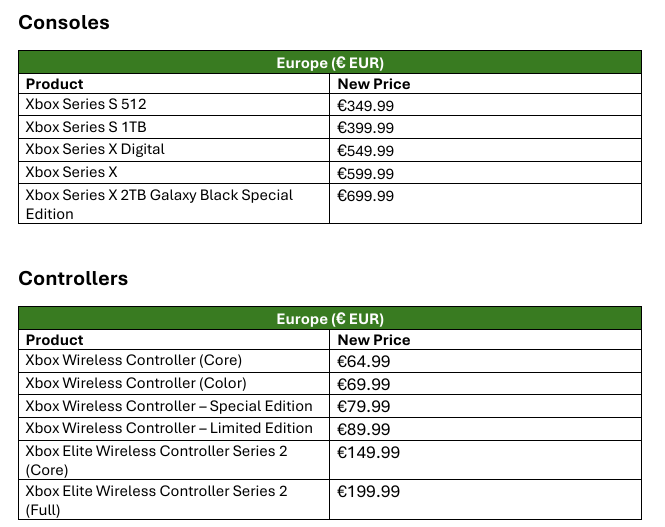
Task: Click the Xbox Series X Digital cell
Action: (174, 150)
